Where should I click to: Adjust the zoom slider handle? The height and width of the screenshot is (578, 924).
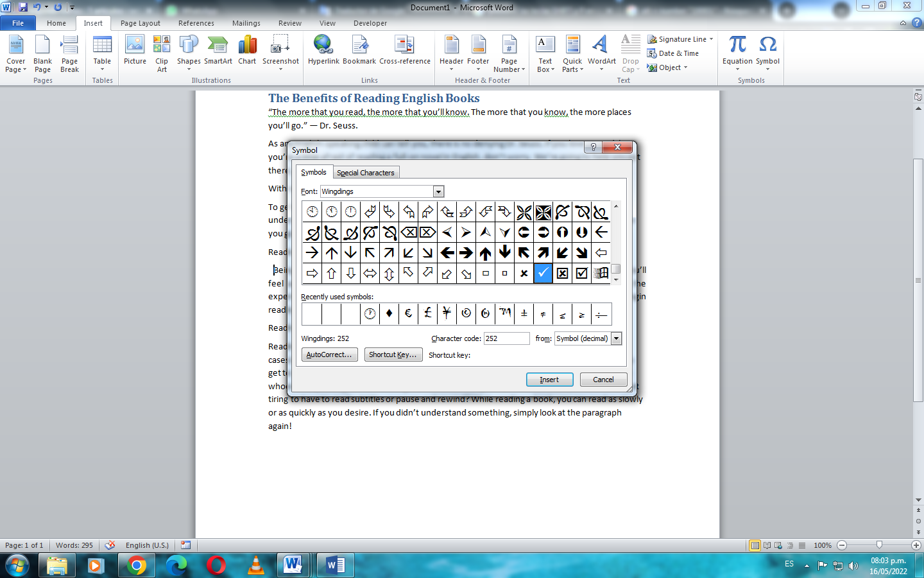[x=879, y=545]
